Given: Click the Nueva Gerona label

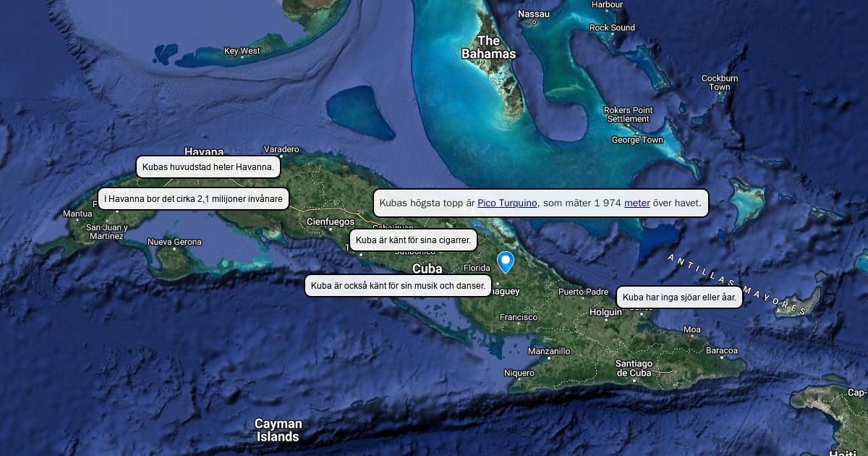Looking at the screenshot, I should point(174,242).
